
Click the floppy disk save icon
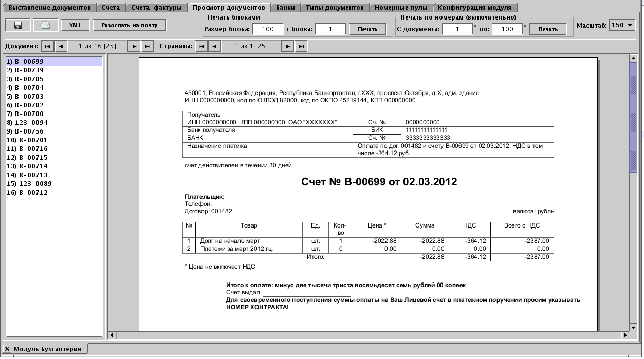[18, 25]
